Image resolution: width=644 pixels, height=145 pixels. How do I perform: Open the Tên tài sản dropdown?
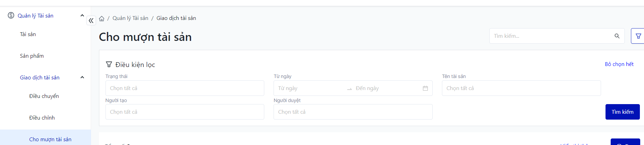[x=521, y=88]
